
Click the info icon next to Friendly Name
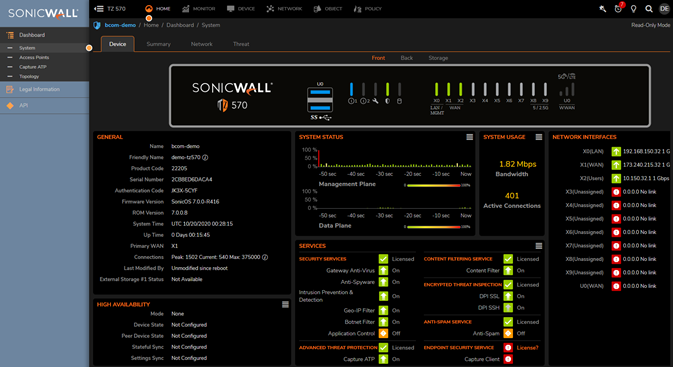click(x=205, y=158)
